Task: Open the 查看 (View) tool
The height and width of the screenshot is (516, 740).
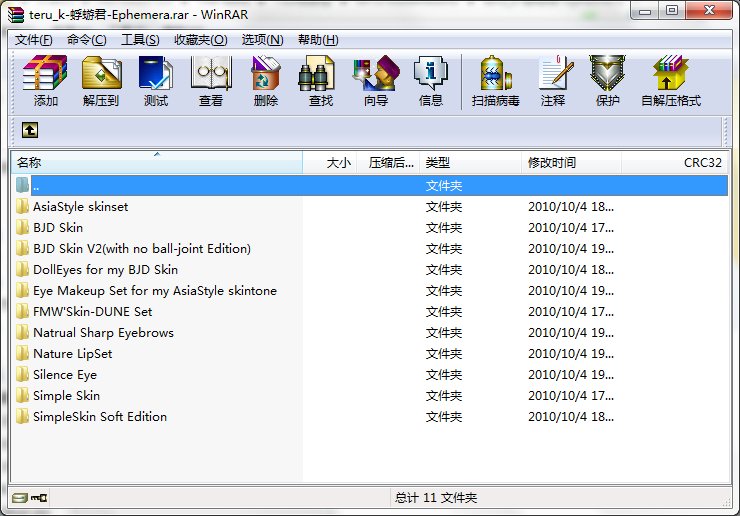Action: tap(211, 81)
